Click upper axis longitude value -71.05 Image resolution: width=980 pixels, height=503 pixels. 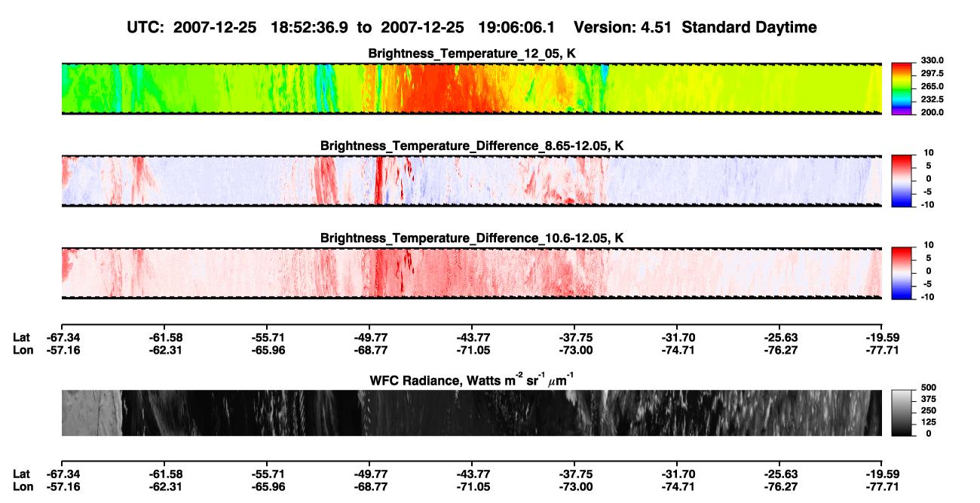pos(472,350)
